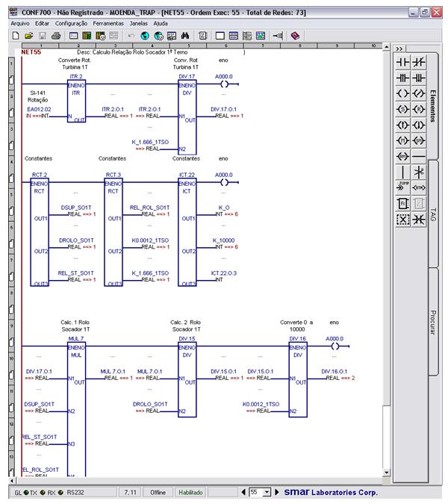Switch to the Elementos side tab
Screen dimensions: 448x504
(433, 106)
